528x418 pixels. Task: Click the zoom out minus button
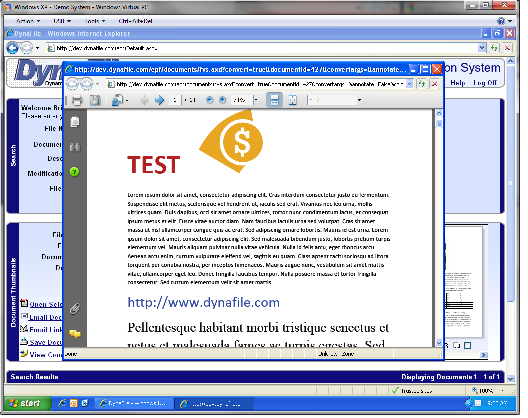coord(210,100)
